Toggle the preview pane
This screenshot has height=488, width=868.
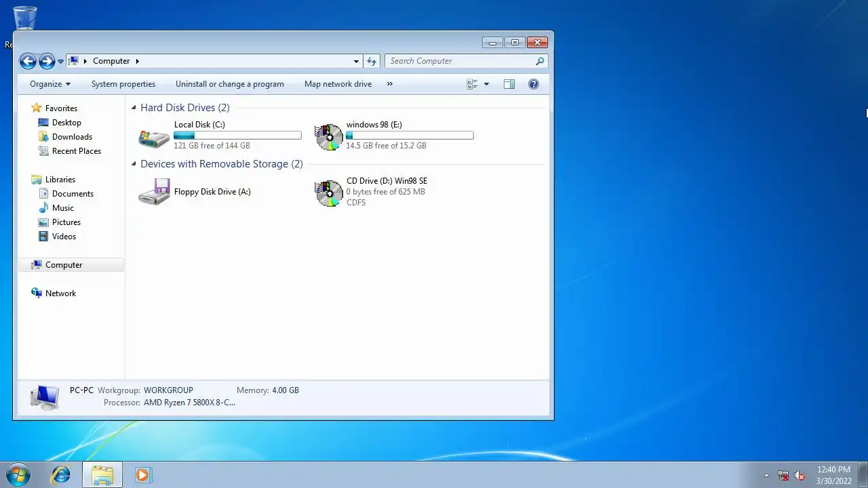pyautogui.click(x=509, y=84)
